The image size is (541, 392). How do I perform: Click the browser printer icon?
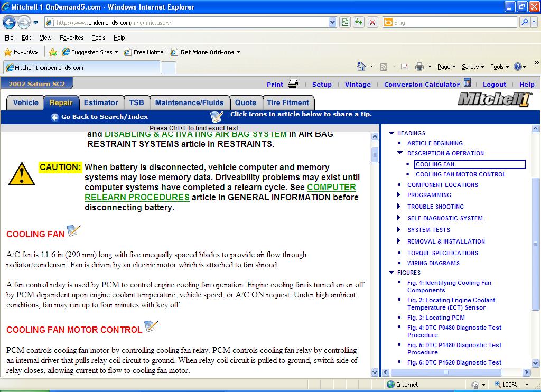419,67
